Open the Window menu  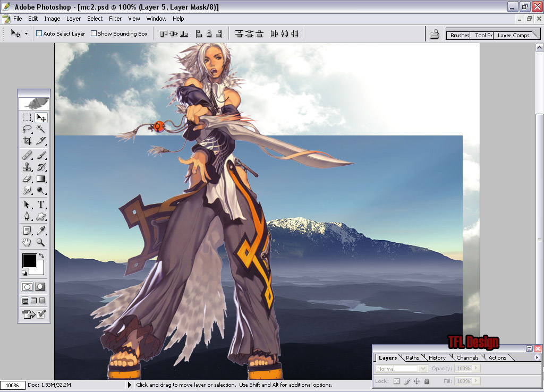pyautogui.click(x=156, y=19)
